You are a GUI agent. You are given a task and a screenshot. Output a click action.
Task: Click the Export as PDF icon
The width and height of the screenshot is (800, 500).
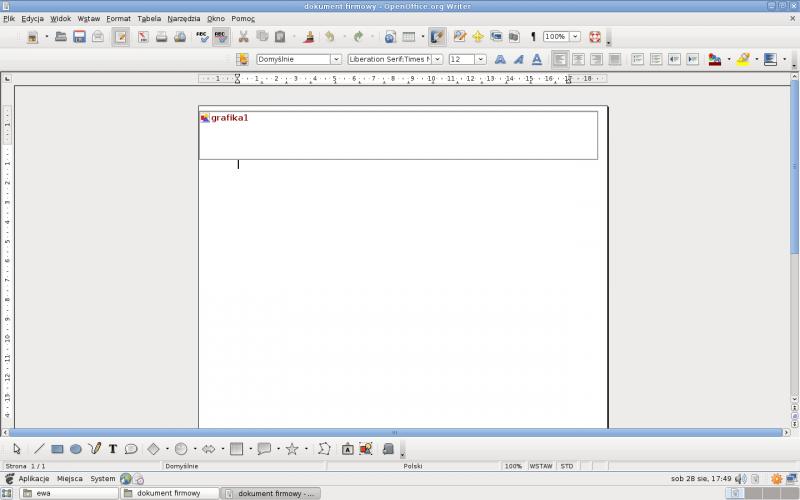142,37
